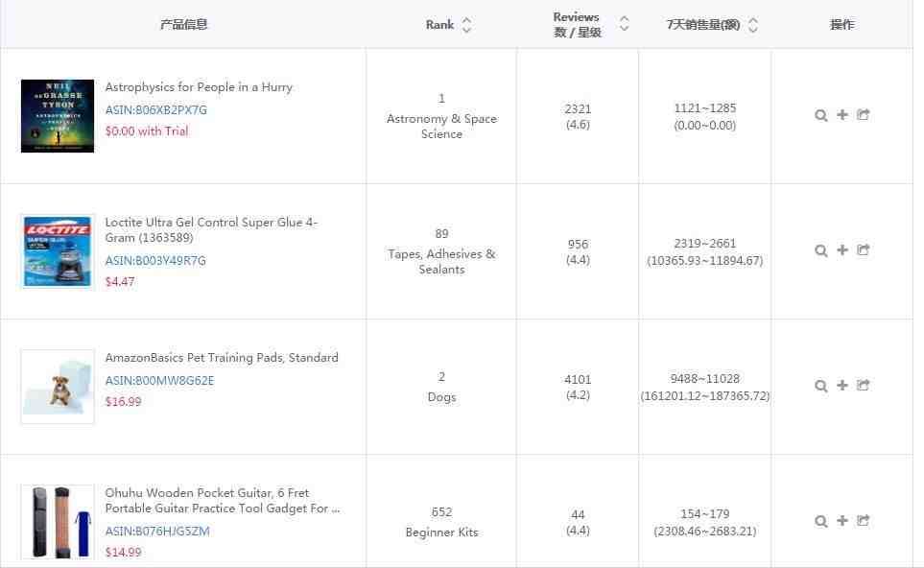
Task: Open AmazonBasics Pet Training Pads title
Action: [222, 358]
